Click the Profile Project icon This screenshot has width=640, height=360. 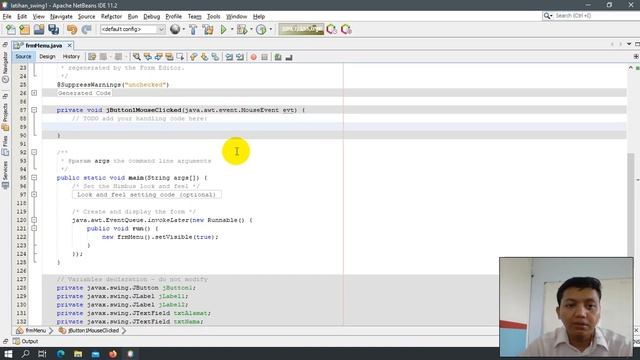click(261, 29)
